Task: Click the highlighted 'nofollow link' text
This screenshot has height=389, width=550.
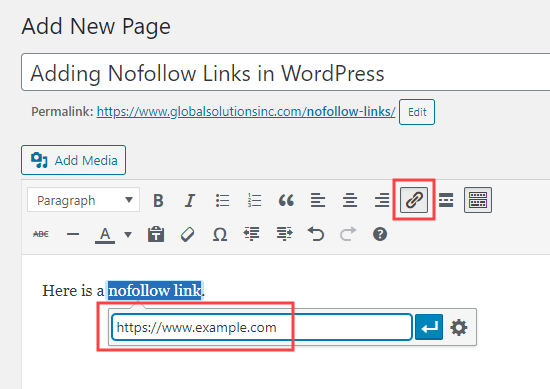Action: (155, 290)
